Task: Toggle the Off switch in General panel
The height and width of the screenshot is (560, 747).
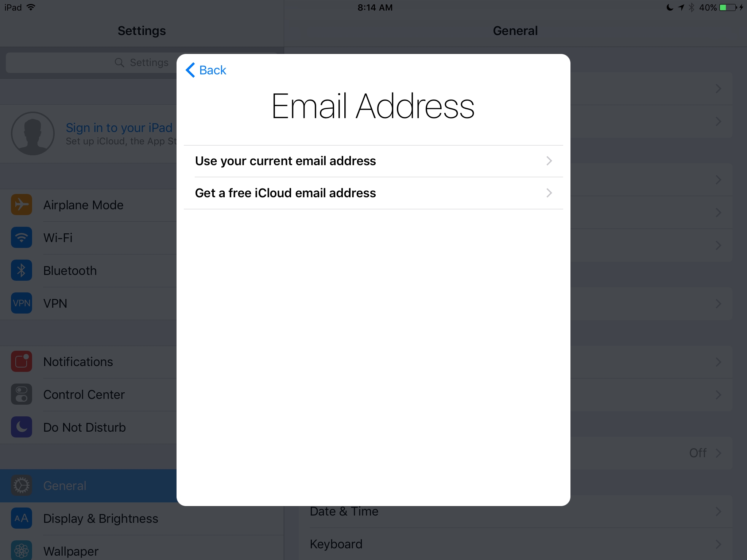Action: click(698, 452)
